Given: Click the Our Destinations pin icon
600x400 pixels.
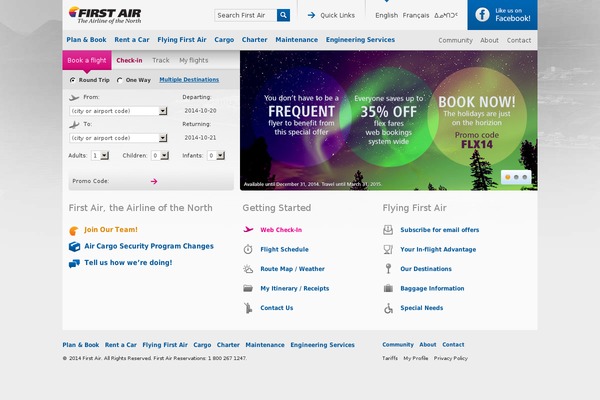Looking at the screenshot, I should pyautogui.click(x=388, y=269).
